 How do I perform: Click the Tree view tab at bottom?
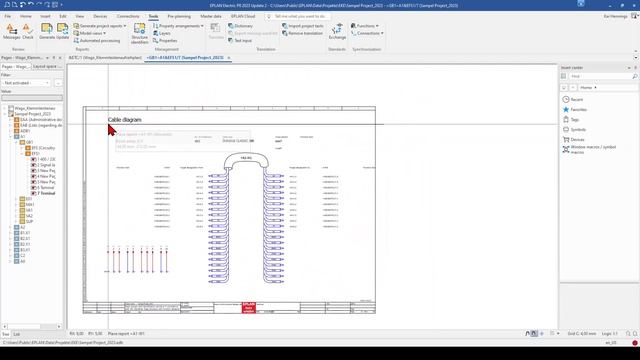point(5,334)
